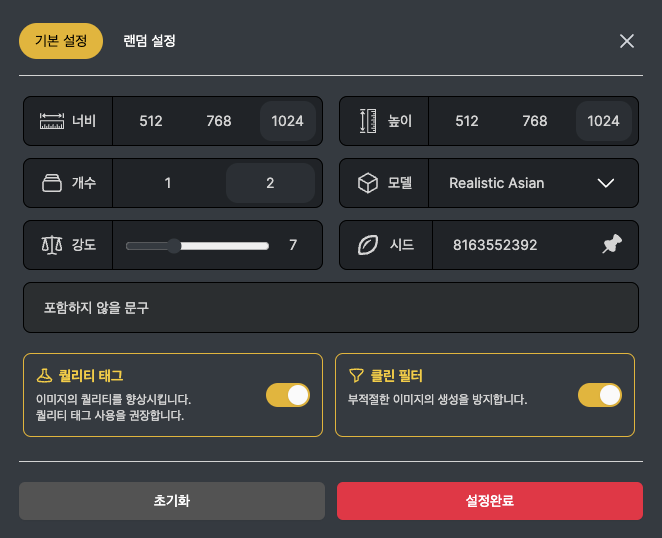Confirm with the red 설정완료 button
The width and height of the screenshot is (662, 538).
point(490,501)
